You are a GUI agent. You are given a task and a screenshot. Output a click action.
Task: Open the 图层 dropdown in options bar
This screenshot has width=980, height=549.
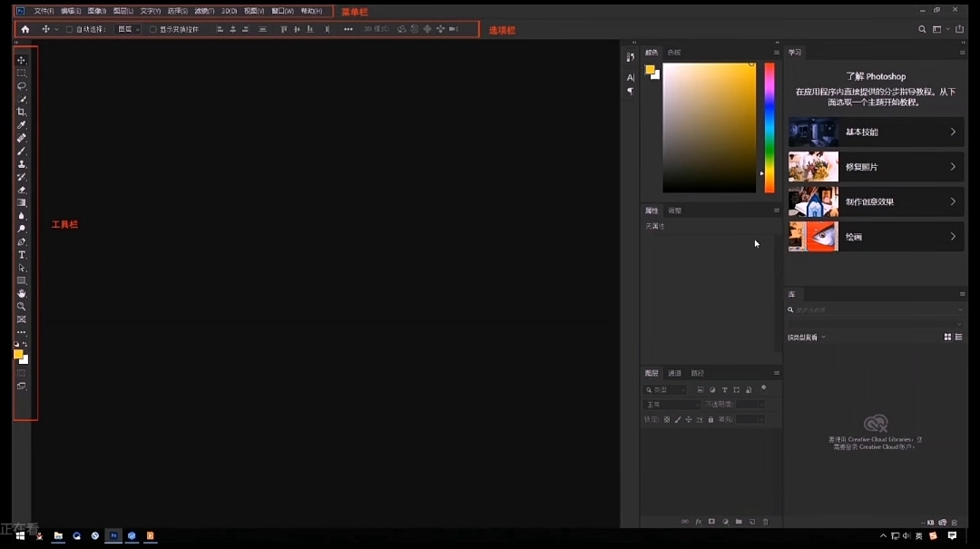pos(128,29)
